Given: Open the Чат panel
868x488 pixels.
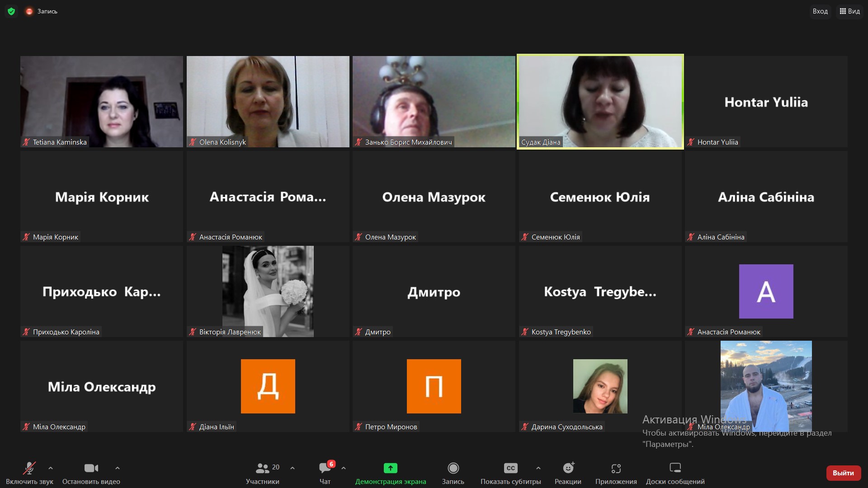Looking at the screenshot, I should (325, 473).
